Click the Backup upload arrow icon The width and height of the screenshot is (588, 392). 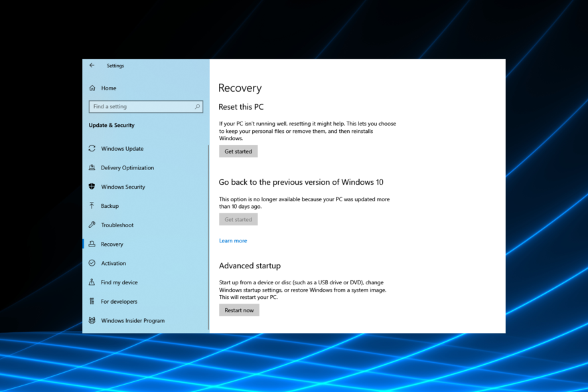pyautogui.click(x=92, y=206)
